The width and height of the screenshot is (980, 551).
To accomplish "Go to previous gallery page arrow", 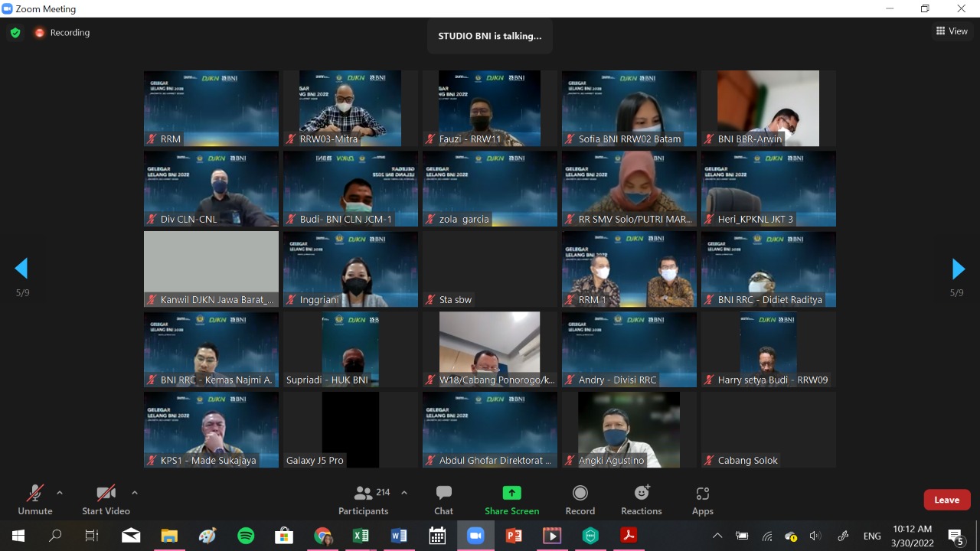I will pyautogui.click(x=21, y=269).
